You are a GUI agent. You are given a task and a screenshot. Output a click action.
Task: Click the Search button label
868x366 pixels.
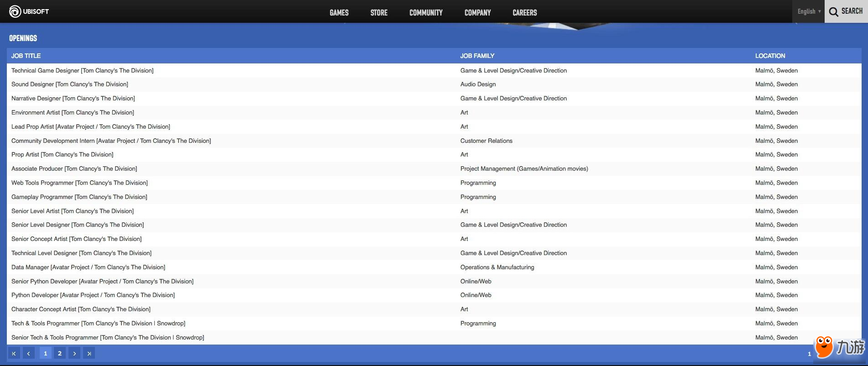[x=852, y=11]
